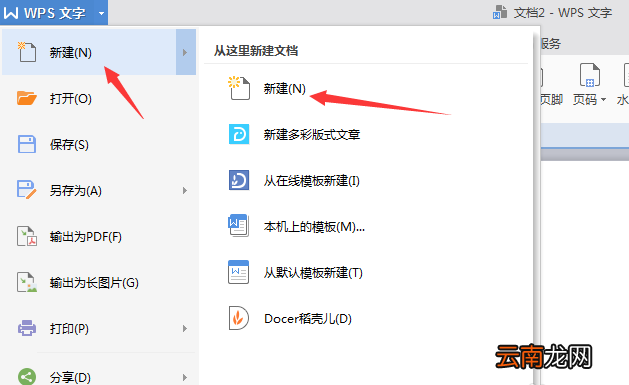Image resolution: width=629 pixels, height=385 pixels.
Task: Click the 页码 page number icon in the ribbon
Action: tap(590, 75)
